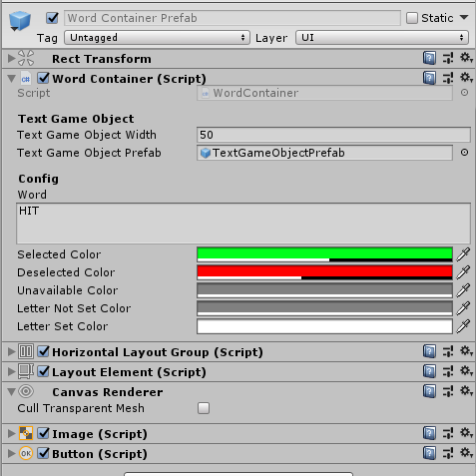Open help for Layout Element component
The image size is (476, 476).
pyautogui.click(x=429, y=371)
